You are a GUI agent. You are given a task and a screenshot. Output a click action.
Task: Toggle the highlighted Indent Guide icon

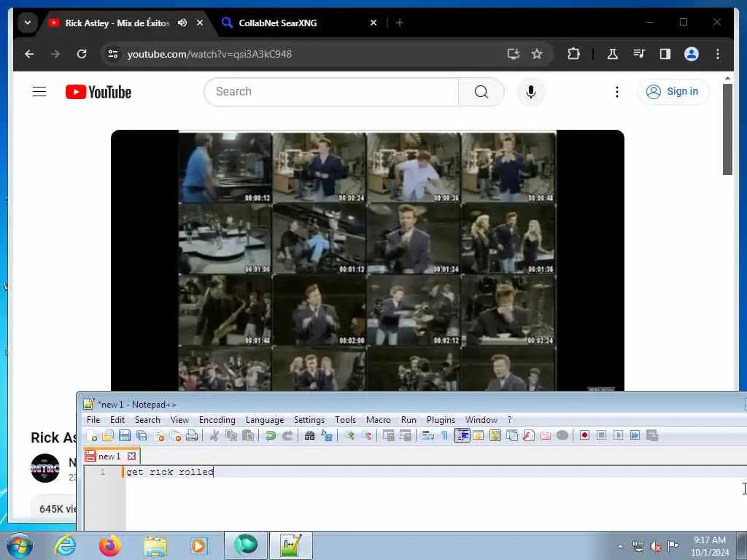tap(462, 436)
